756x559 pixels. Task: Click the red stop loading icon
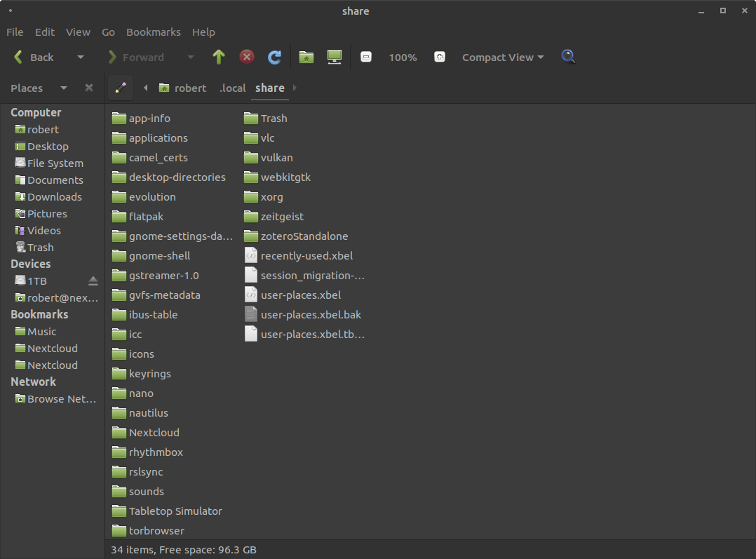point(246,57)
